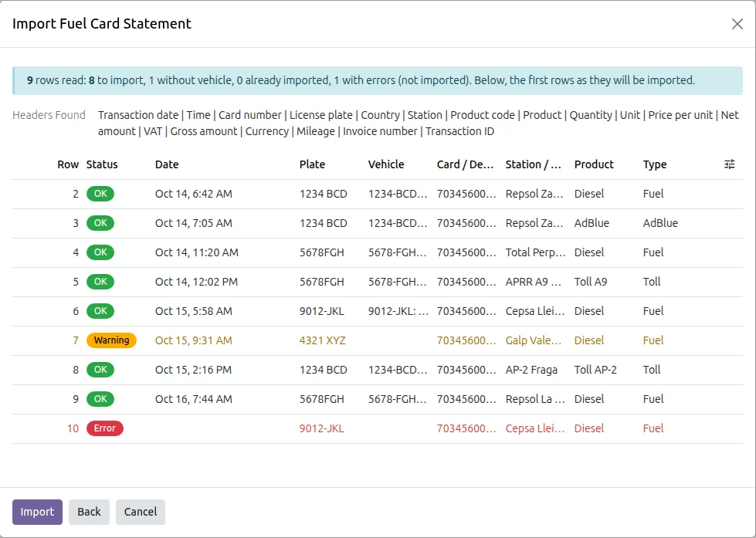Close the Import Fuel Card Statement dialog
756x538 pixels.
737,24
